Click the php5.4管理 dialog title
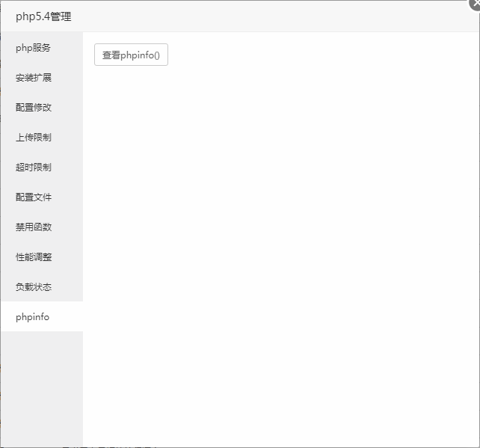480x448 pixels. tap(43, 16)
